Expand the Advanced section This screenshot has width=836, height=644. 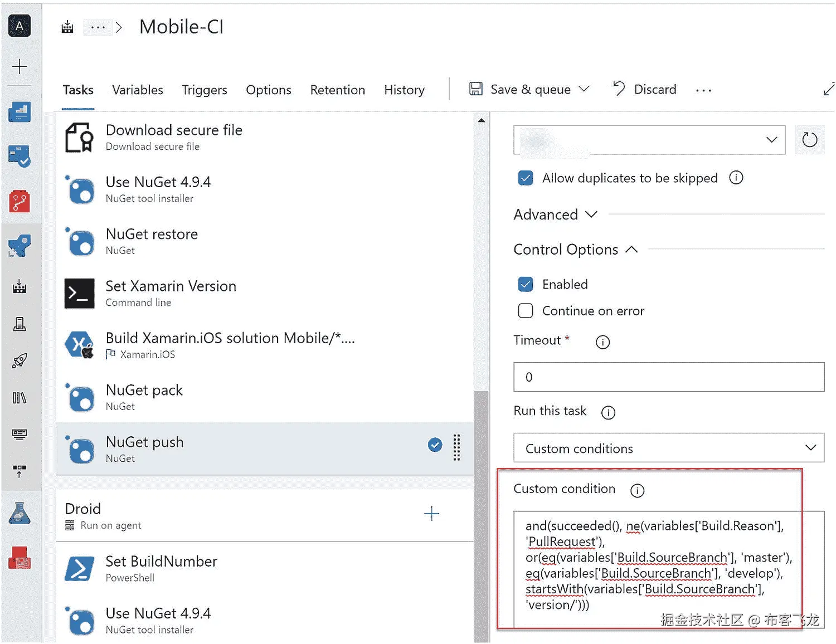pyautogui.click(x=555, y=214)
